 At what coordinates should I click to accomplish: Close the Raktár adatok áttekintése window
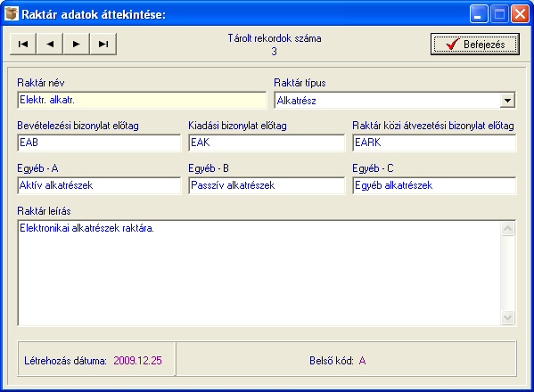pyautogui.click(x=520, y=14)
